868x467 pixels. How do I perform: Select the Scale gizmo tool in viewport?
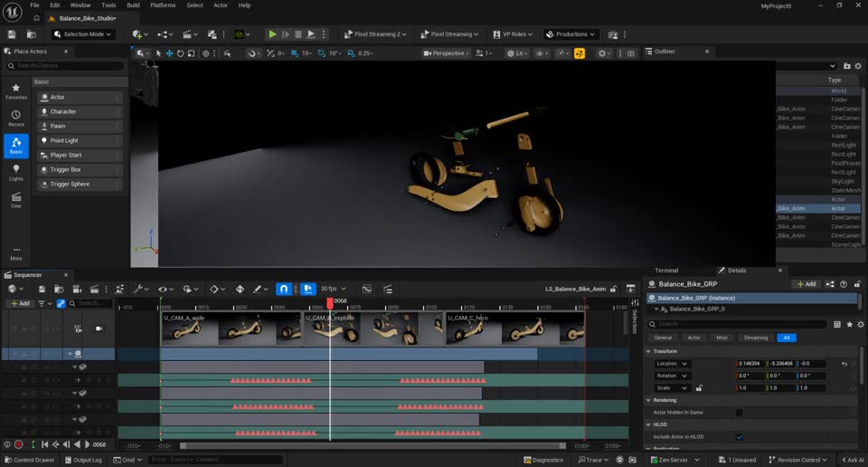tap(191, 53)
